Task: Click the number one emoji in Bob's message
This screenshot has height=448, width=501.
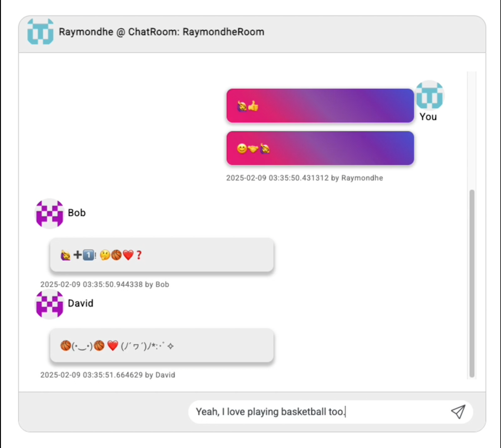Action: point(89,255)
